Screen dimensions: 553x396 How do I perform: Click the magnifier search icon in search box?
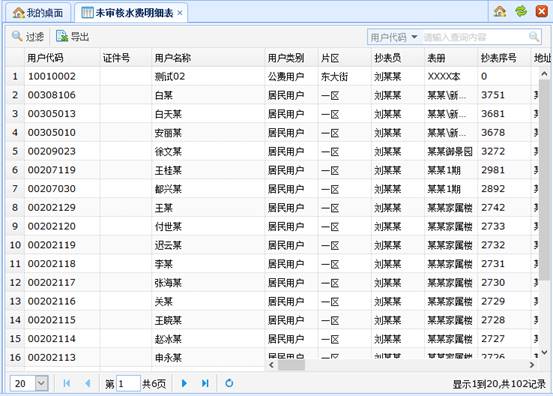(534, 37)
